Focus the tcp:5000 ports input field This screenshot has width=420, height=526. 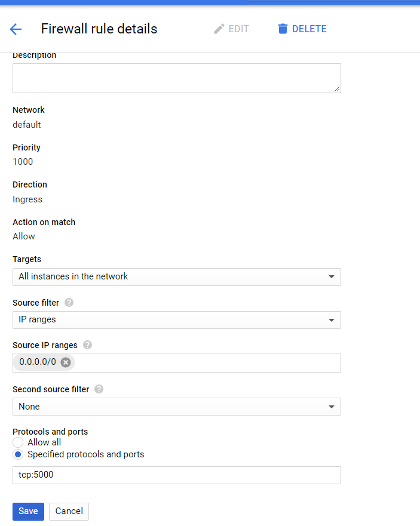[176, 475]
